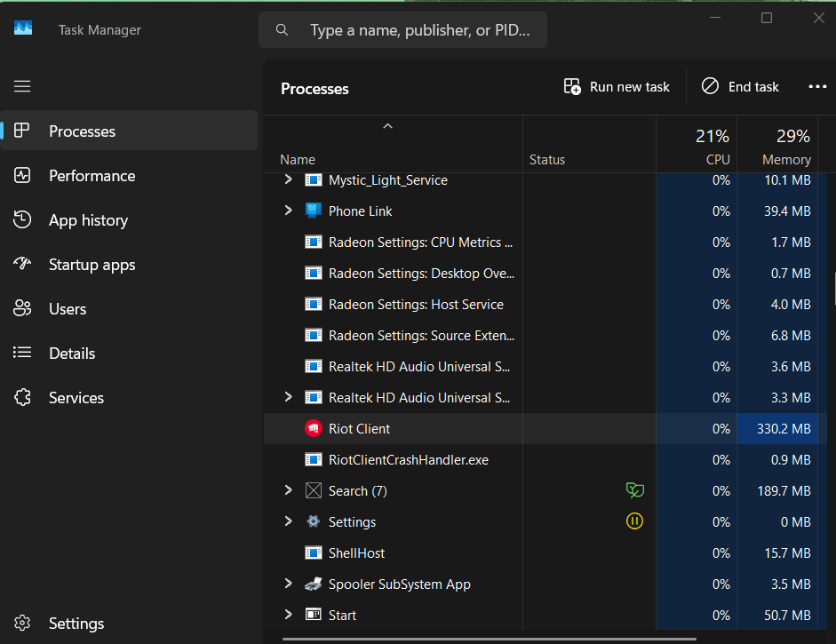Screen dimensions: 836x644
Task: Expand the Search (7) process group
Action: point(288,490)
